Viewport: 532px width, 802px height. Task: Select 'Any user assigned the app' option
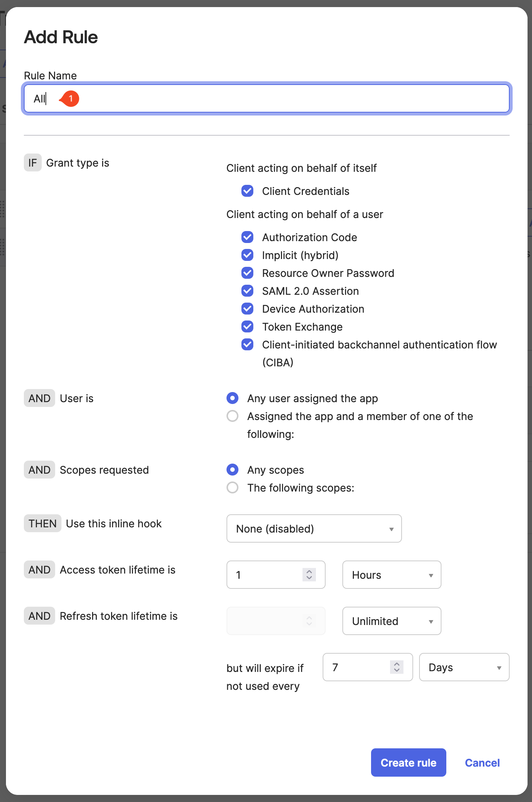coord(232,398)
